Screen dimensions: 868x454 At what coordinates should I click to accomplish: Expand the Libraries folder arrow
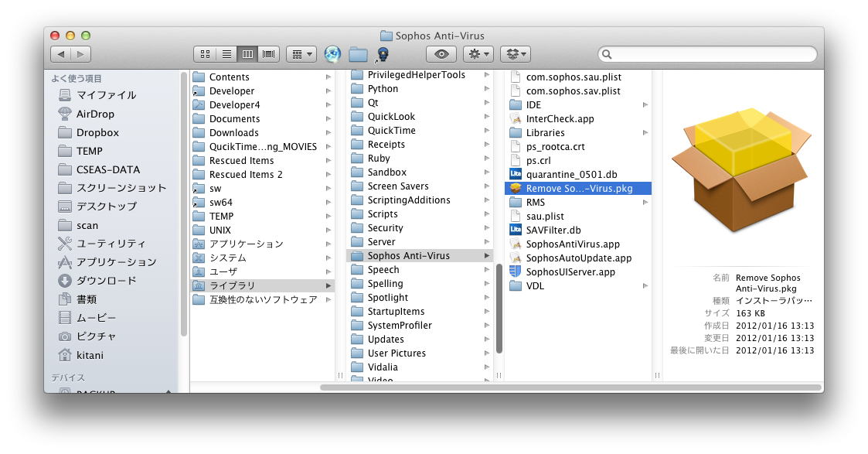click(x=645, y=133)
